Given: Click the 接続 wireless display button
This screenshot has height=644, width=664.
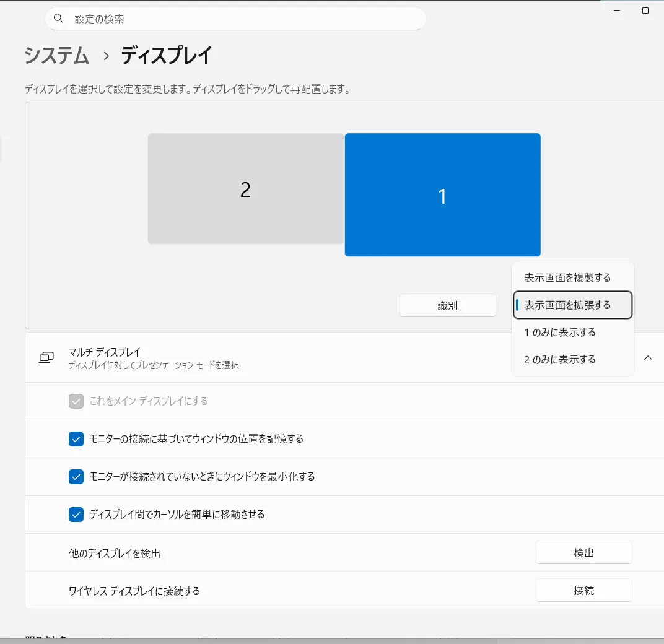Looking at the screenshot, I should tap(584, 590).
